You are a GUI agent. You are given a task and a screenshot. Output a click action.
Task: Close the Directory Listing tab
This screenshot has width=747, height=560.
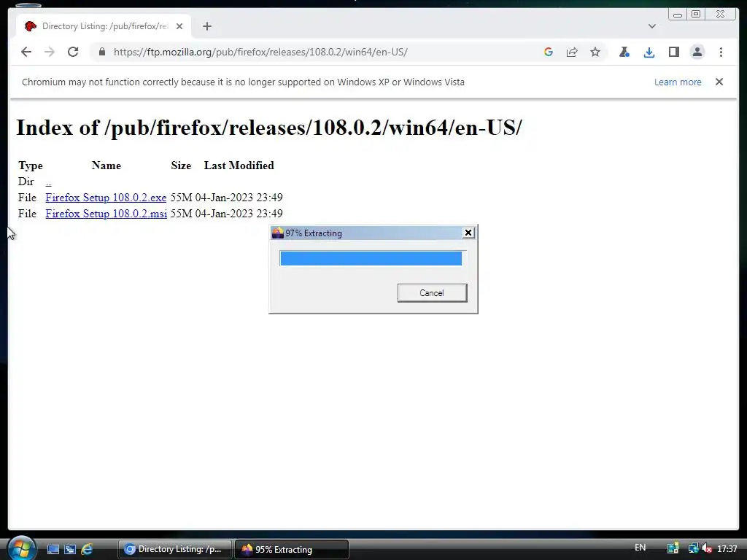pyautogui.click(x=179, y=26)
